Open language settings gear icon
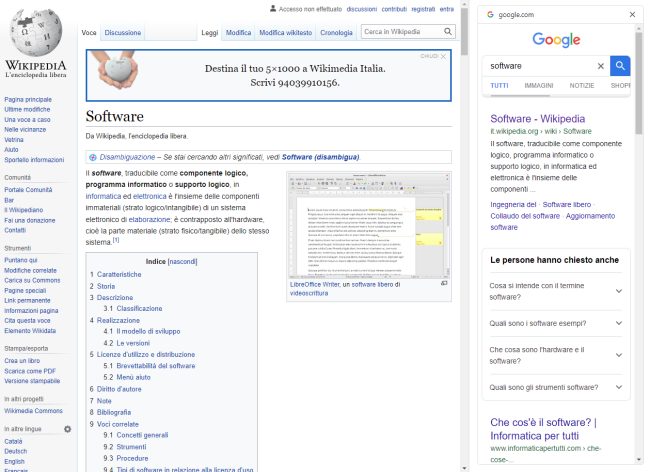The height and width of the screenshot is (472, 650). coord(67,429)
